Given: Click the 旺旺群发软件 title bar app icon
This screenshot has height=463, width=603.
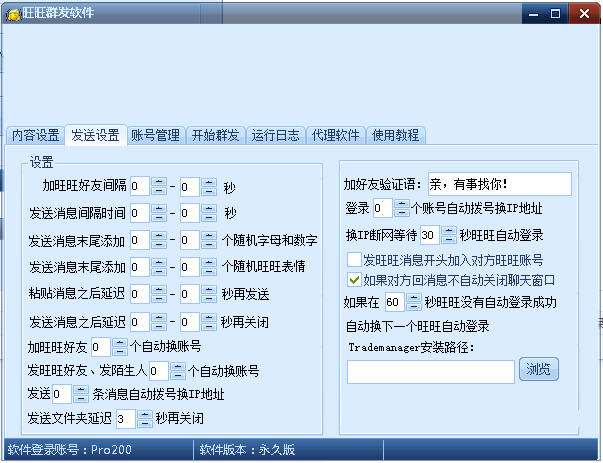Looking at the screenshot, I should [13, 14].
